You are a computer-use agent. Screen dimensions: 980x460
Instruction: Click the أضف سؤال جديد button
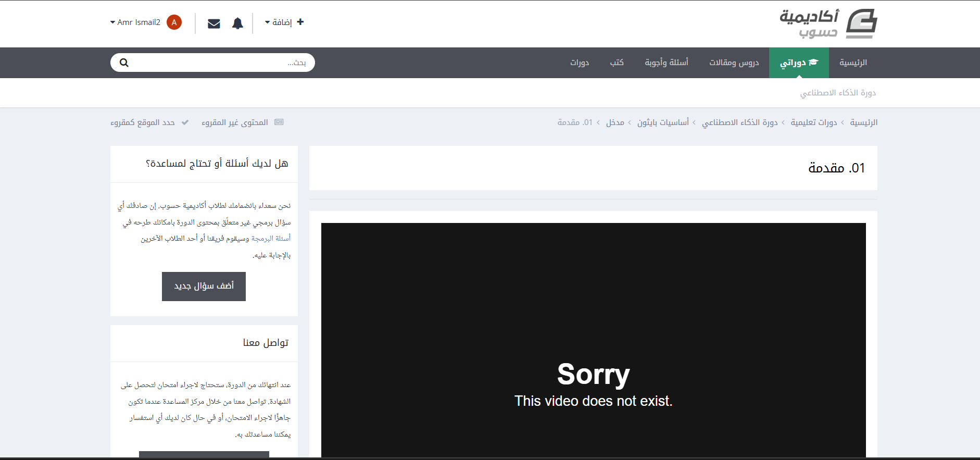(204, 286)
